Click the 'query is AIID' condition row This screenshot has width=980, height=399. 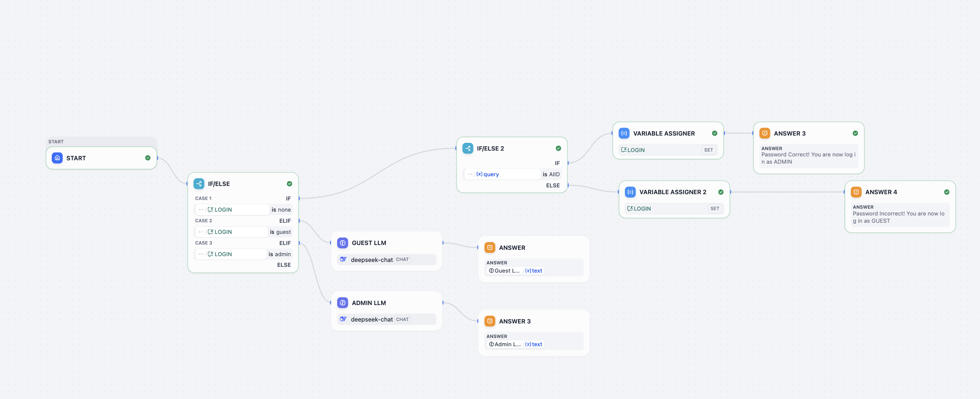(x=512, y=174)
